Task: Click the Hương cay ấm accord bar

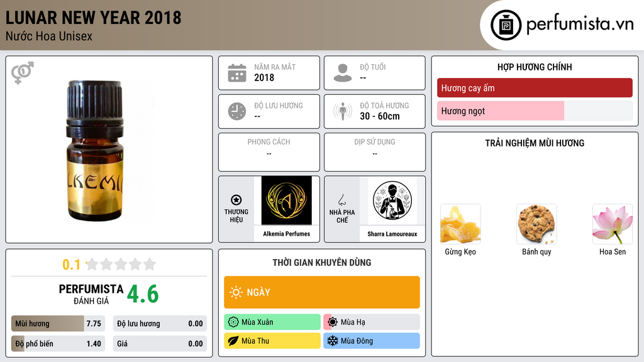Action: click(535, 88)
